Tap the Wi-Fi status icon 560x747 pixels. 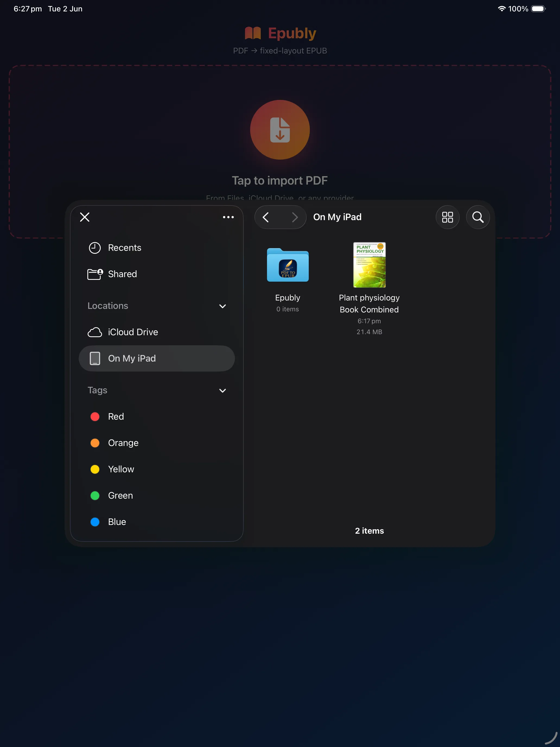(502, 9)
